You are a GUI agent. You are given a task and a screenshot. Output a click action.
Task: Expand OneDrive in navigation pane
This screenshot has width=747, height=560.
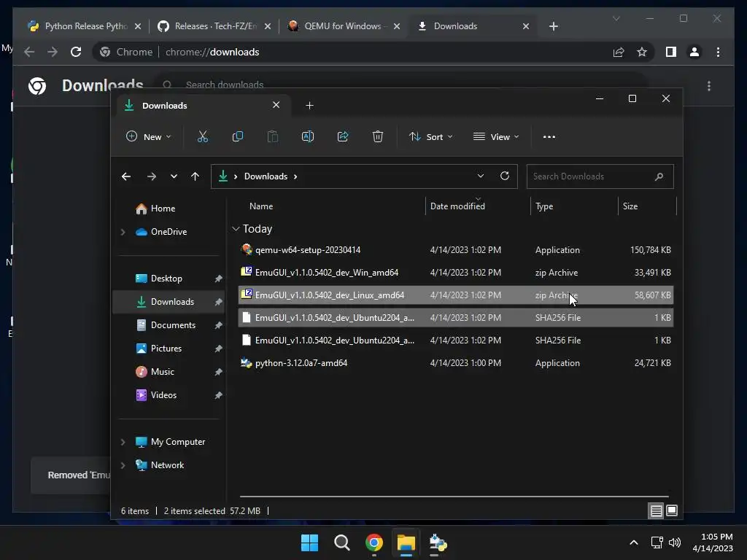pos(123,232)
